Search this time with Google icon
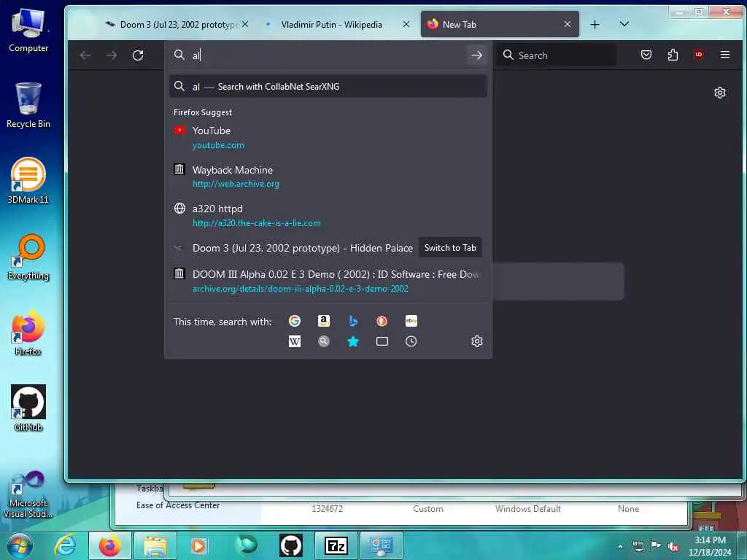This screenshot has height=560, width=747. pyautogui.click(x=295, y=321)
